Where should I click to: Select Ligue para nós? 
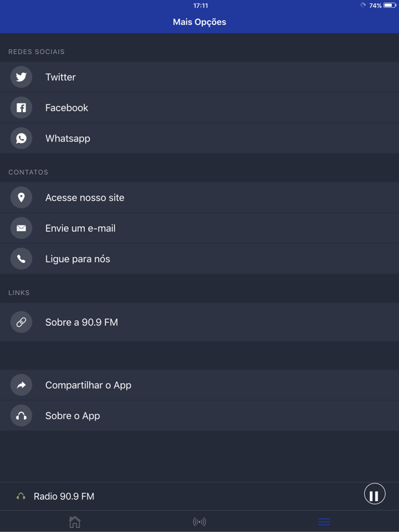199,259
